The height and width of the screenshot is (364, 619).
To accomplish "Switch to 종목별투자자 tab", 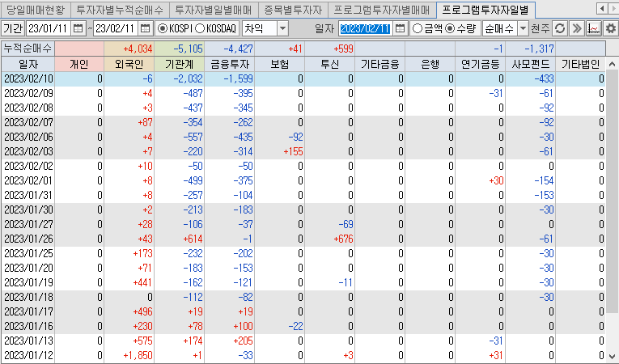I will 293,10.
